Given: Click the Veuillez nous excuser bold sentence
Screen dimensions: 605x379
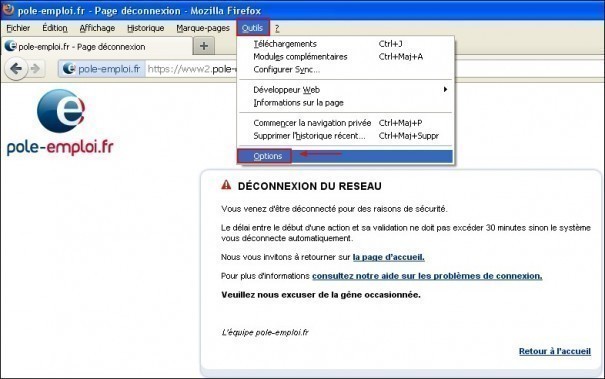Looking at the screenshot, I should pos(321,295).
